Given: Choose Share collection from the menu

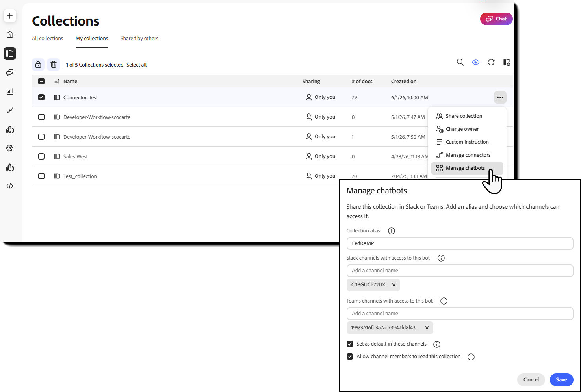Looking at the screenshot, I should pos(467,116).
